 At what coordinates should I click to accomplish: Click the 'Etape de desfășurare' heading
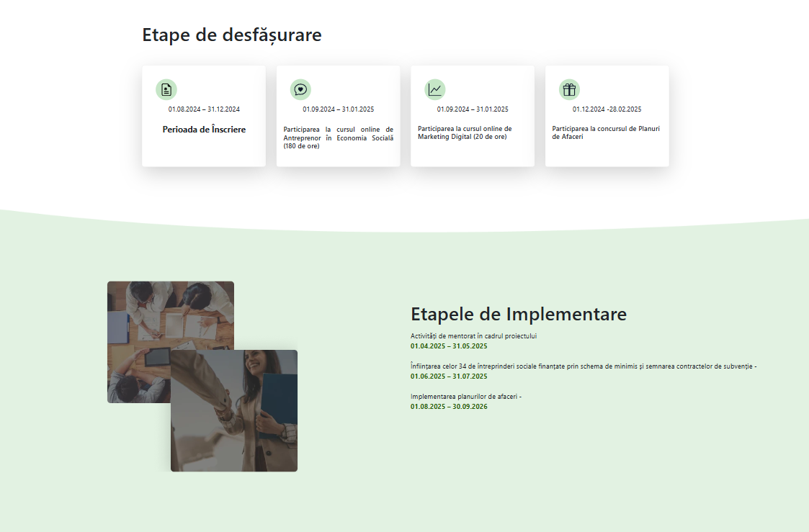231,35
